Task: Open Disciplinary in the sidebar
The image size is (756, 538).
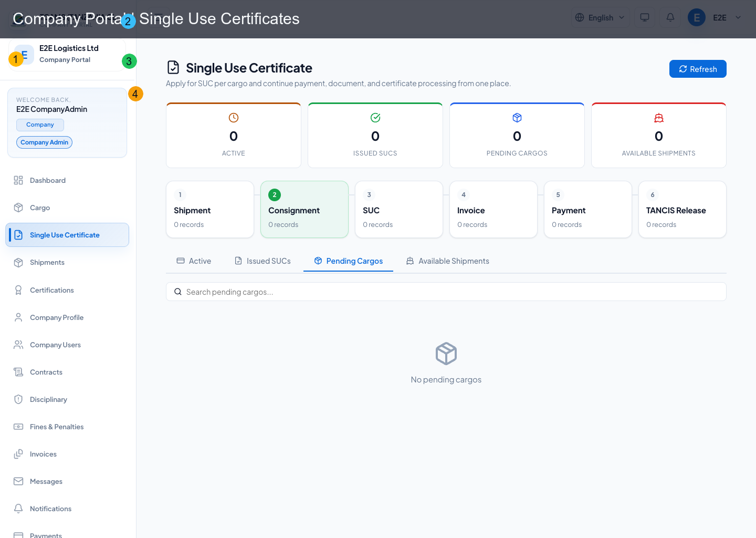Action: point(67,399)
